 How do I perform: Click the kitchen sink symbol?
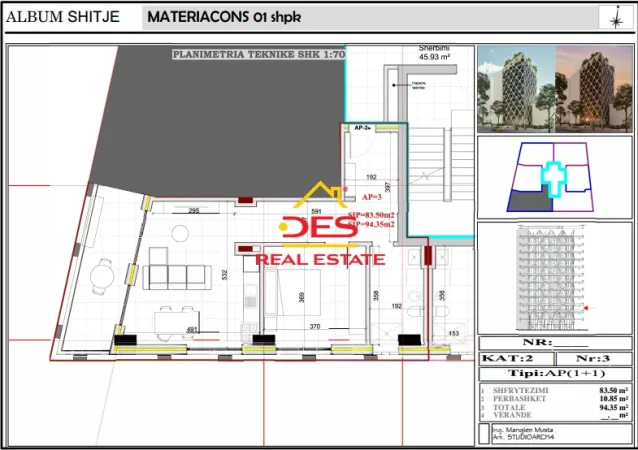tap(251, 296)
